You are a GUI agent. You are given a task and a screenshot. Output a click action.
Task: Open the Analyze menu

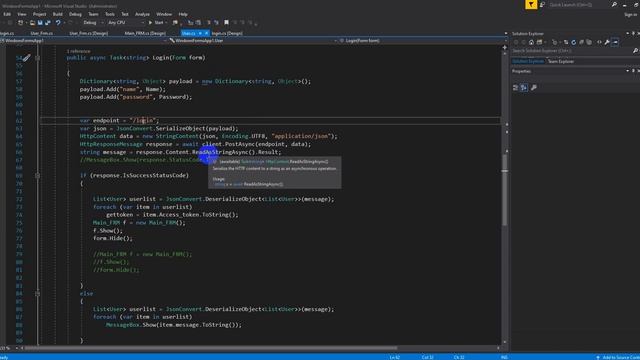142,14
